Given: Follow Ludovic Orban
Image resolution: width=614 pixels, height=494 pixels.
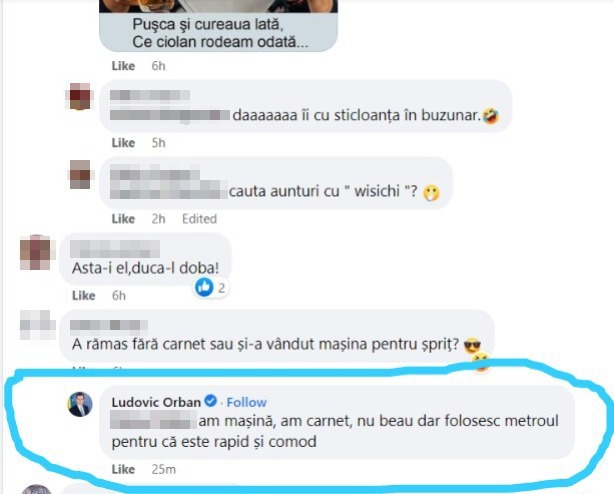Looking at the screenshot, I should pos(246,402).
